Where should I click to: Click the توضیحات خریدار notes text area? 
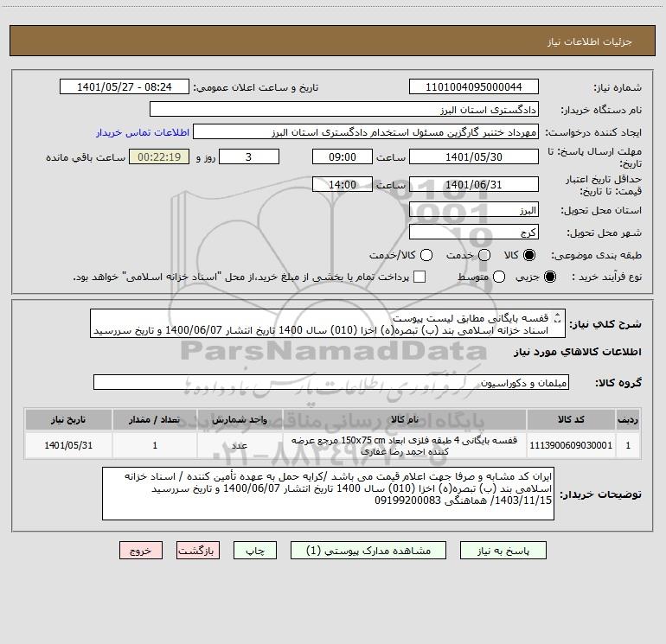click(328, 494)
